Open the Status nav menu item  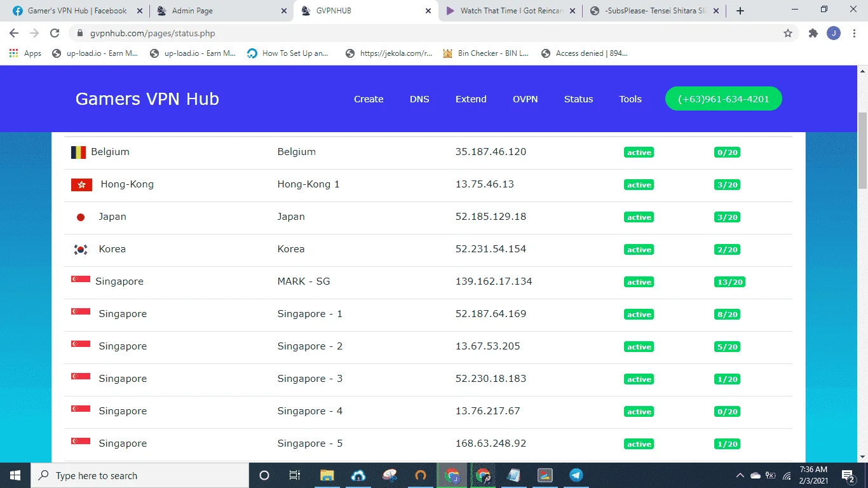tap(578, 99)
